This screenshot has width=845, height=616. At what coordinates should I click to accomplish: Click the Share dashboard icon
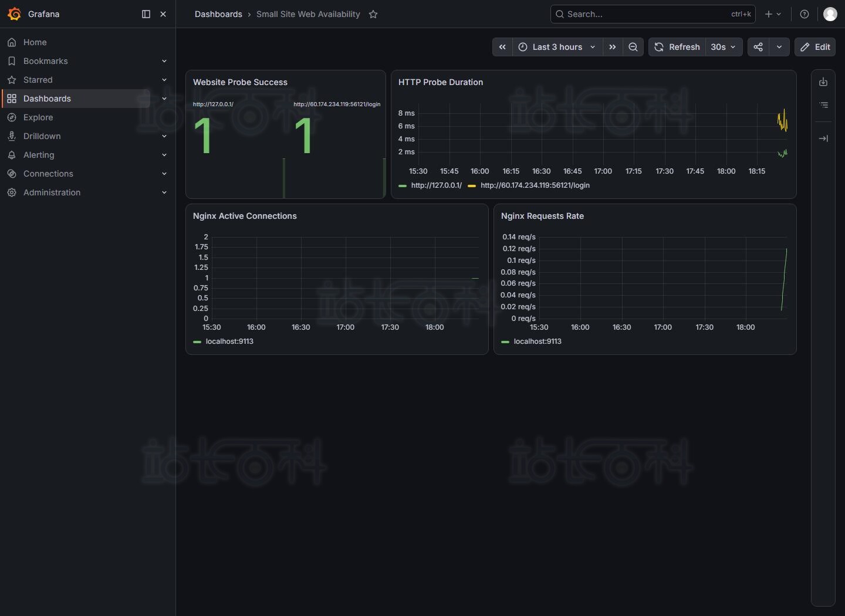pyautogui.click(x=758, y=47)
